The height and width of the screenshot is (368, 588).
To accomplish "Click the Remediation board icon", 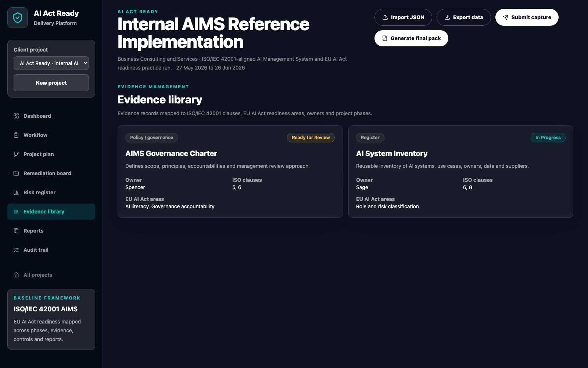I will (x=16, y=173).
